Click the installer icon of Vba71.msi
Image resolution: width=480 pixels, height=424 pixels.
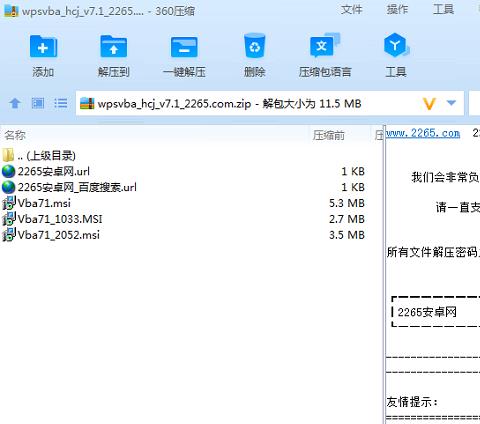[x=9, y=203]
